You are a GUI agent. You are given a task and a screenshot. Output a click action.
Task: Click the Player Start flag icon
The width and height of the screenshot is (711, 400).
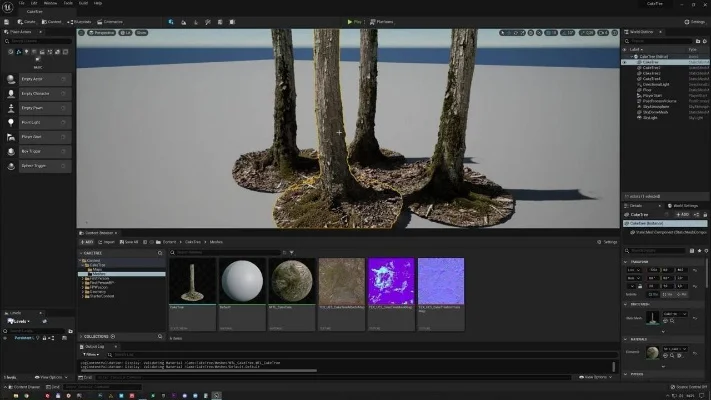(x=11, y=137)
